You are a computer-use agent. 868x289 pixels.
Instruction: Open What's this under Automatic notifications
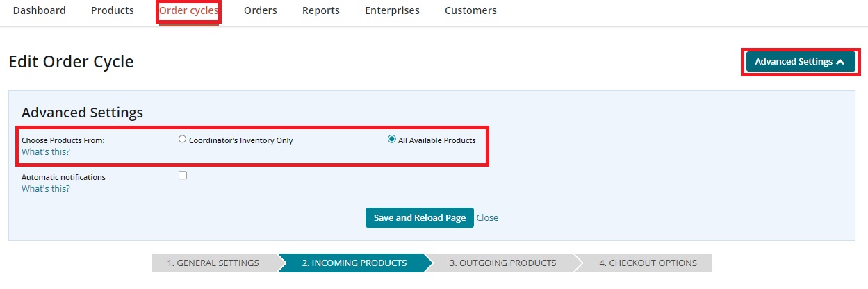tap(46, 188)
